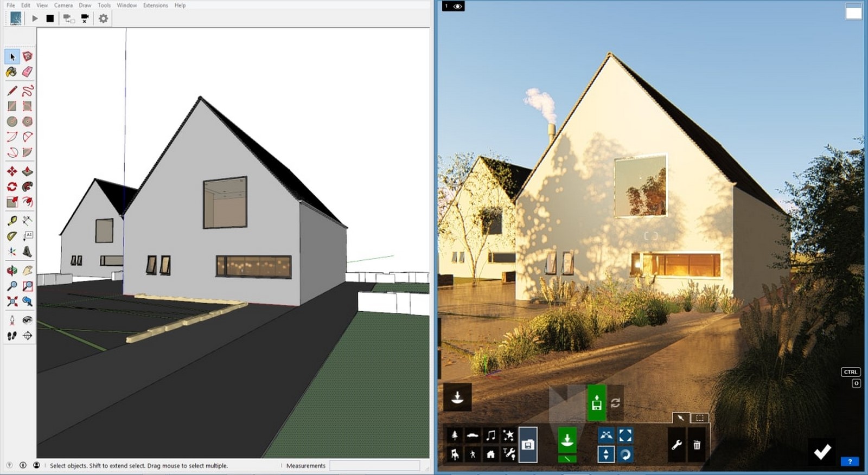
Task: Click green Place object button
Action: (x=567, y=440)
